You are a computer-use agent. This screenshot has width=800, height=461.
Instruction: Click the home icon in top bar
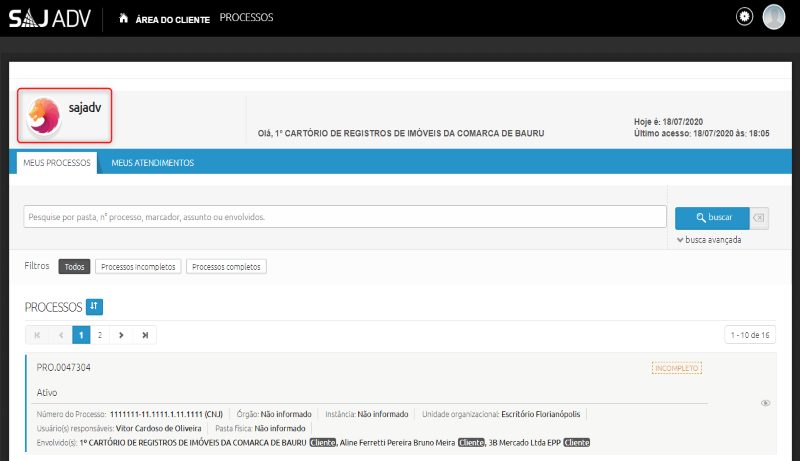[123, 18]
